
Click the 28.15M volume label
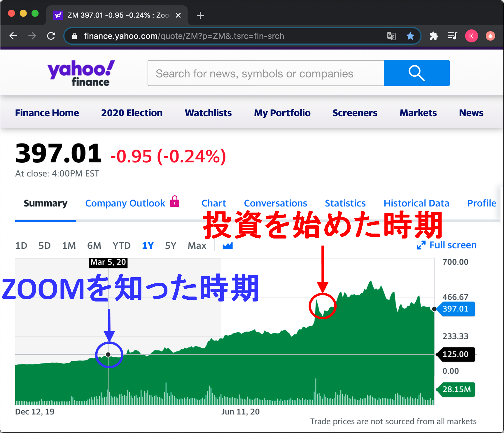point(455,389)
